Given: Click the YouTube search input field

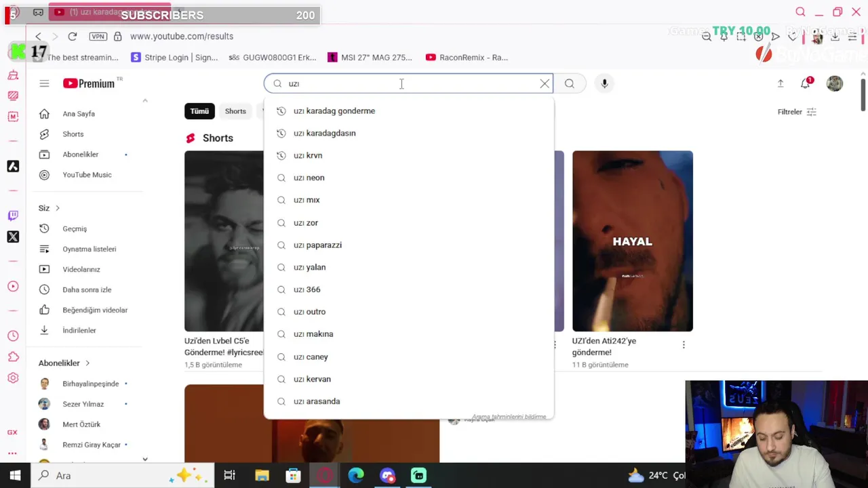Looking at the screenshot, I should pos(409,83).
